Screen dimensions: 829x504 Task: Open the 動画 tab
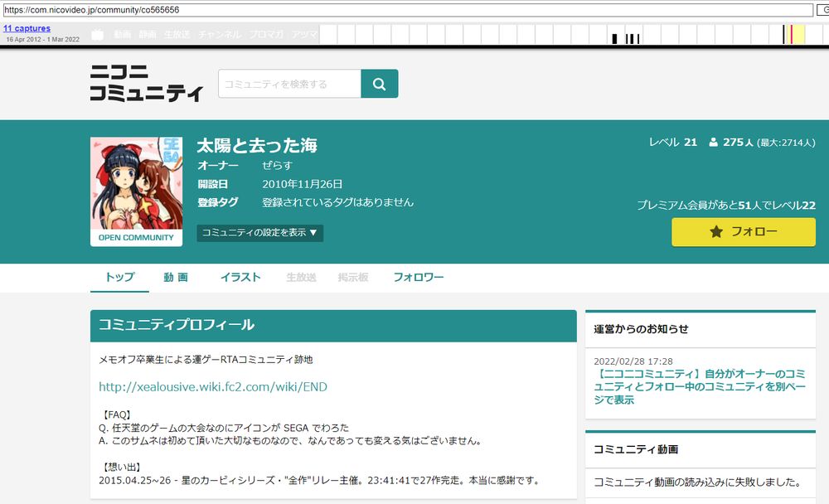pos(176,277)
